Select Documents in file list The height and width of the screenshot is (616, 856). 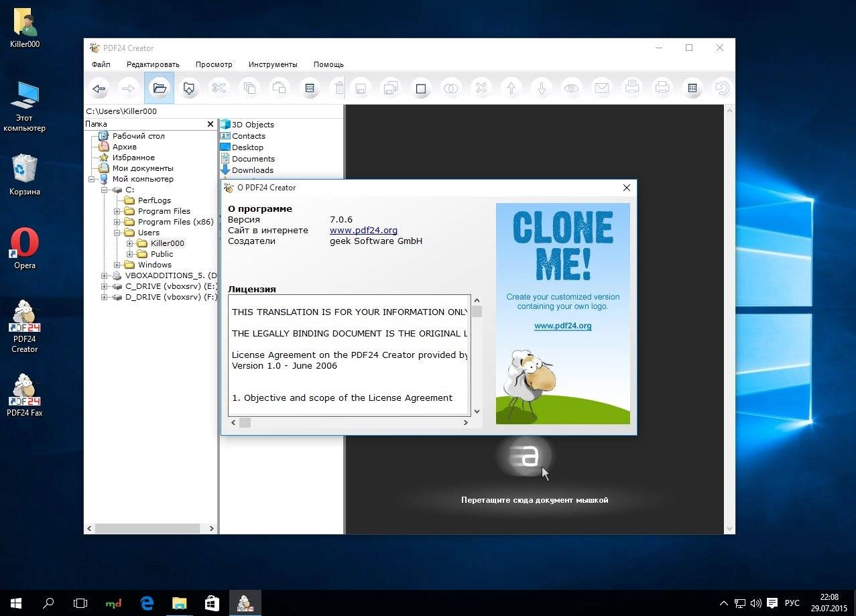click(253, 159)
